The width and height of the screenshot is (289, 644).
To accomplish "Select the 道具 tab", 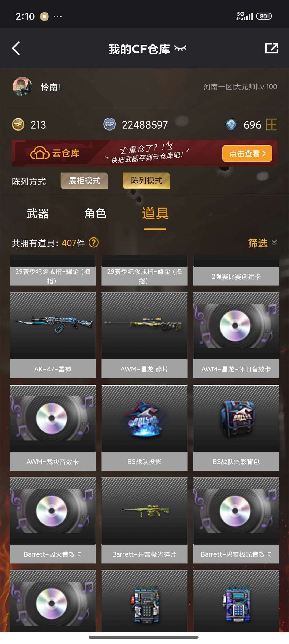I will pos(155,214).
